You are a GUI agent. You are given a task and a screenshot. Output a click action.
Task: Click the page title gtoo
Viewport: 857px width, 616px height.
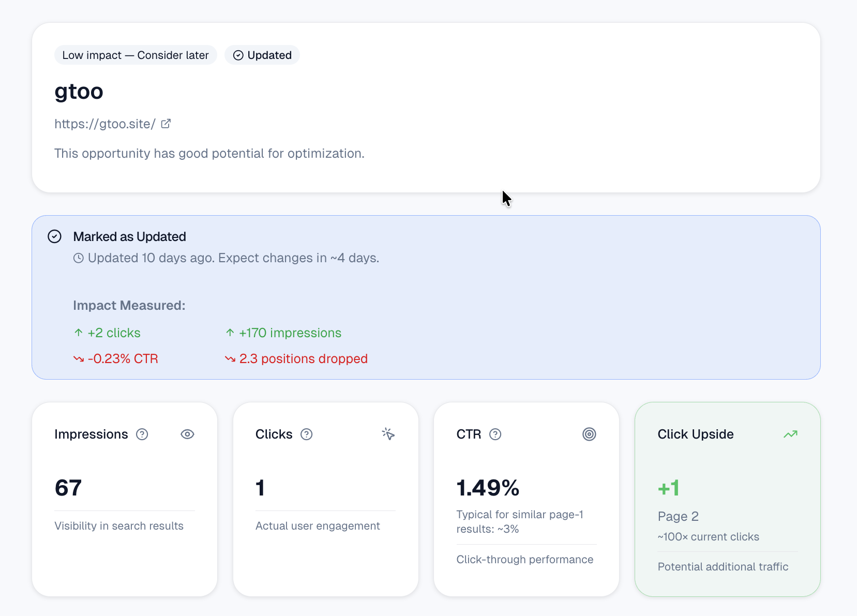click(x=79, y=92)
